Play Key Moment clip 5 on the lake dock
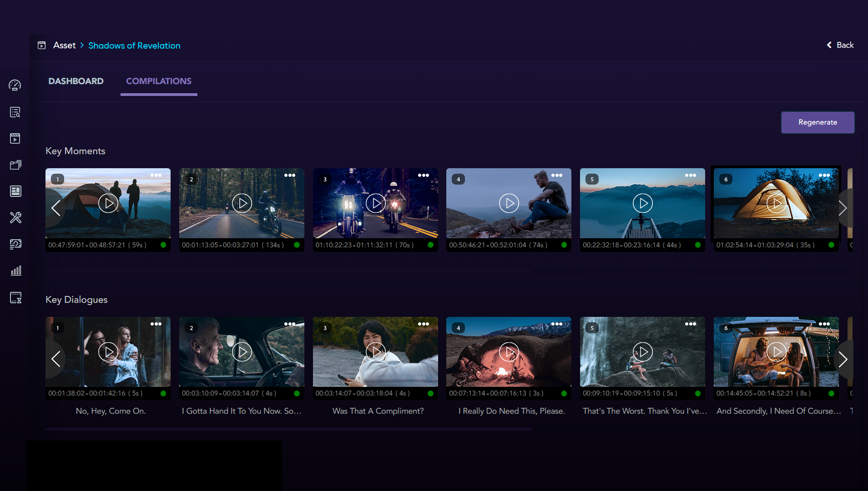This screenshot has width=868, height=491. coord(643,203)
